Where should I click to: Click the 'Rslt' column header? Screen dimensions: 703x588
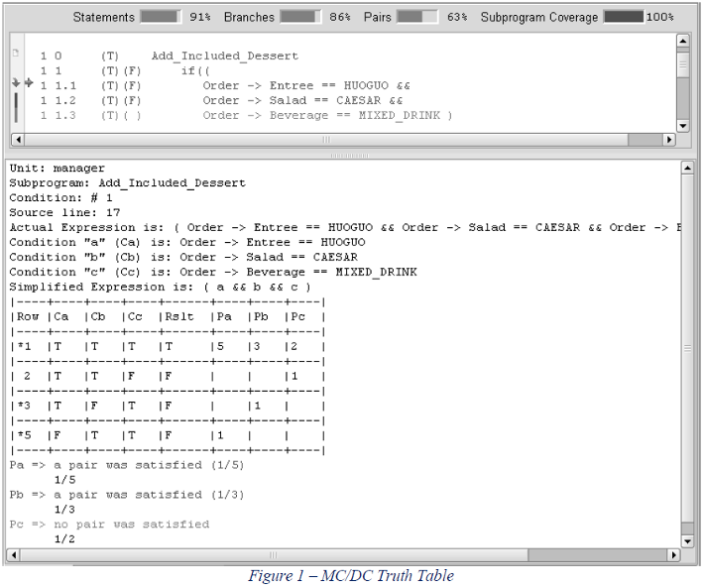(x=179, y=316)
